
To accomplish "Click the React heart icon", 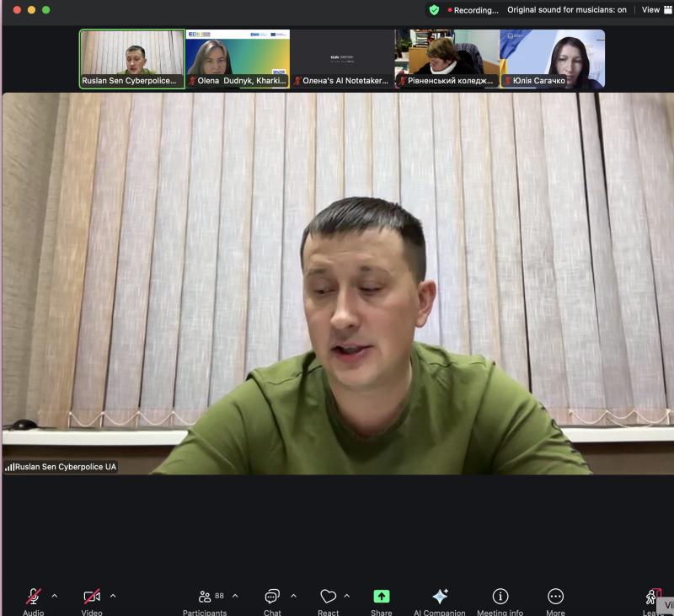I will click(x=328, y=597).
